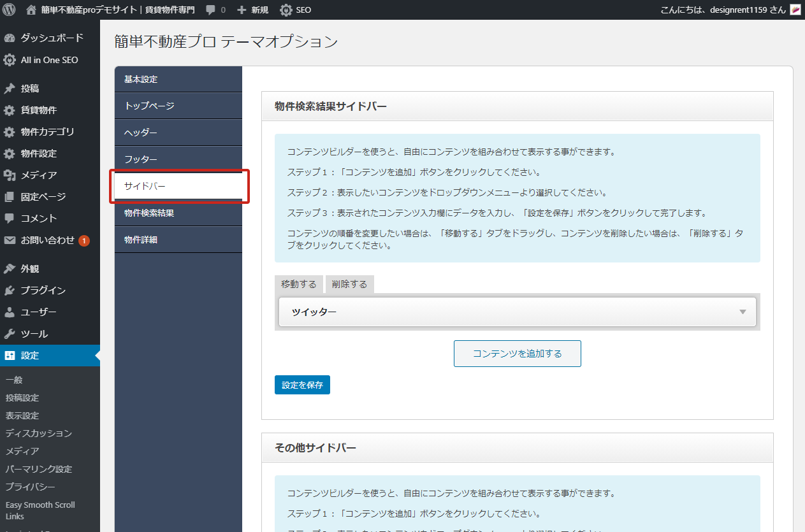This screenshot has height=532, width=805.
Task: Click the お問い合わせ notification badge
Action: click(x=84, y=241)
